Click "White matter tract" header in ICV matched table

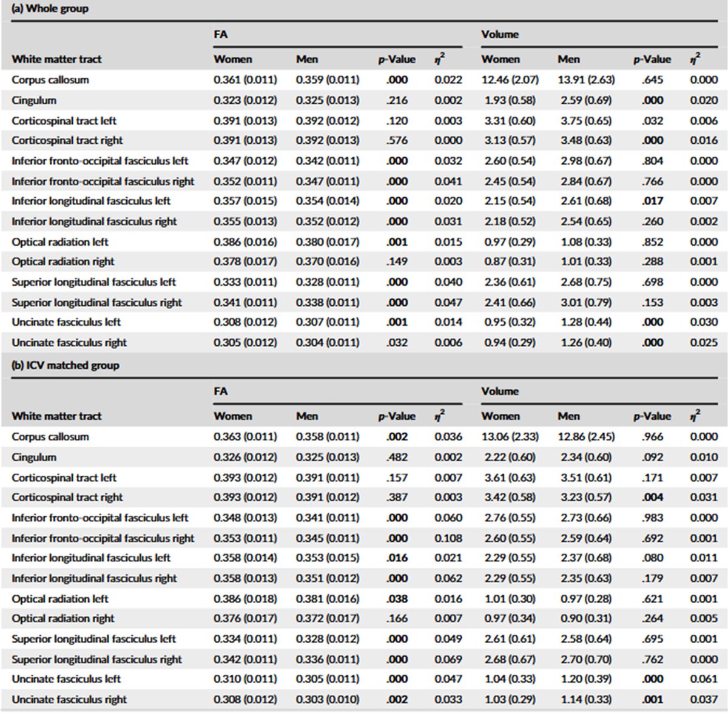[56, 416]
